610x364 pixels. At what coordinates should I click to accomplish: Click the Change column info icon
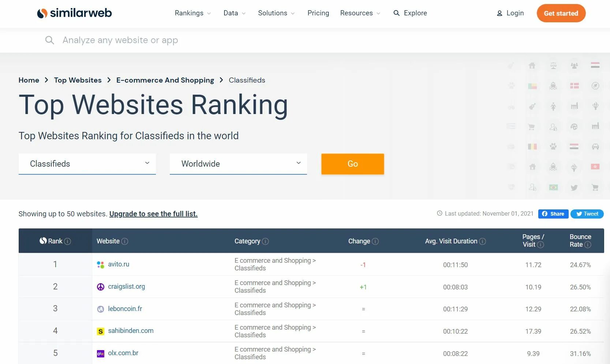375,241
